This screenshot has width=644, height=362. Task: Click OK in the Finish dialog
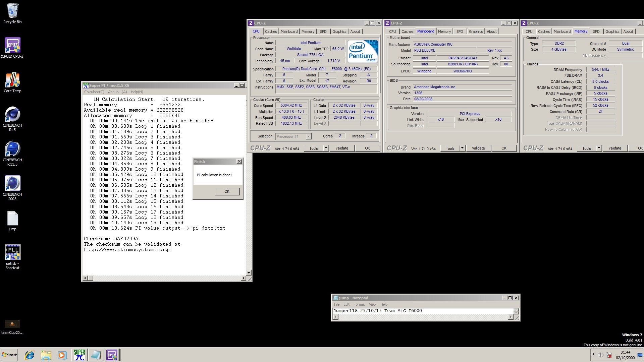227,191
